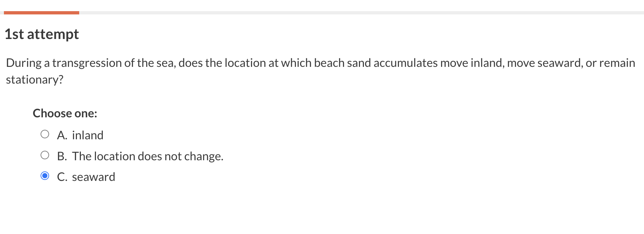Click the word inland in option A

point(87,135)
